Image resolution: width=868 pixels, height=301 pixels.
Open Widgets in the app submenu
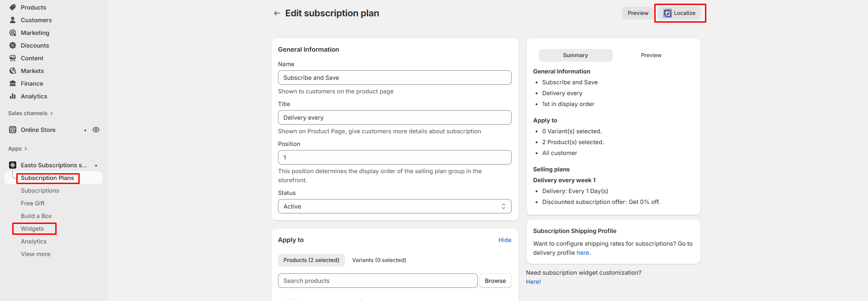click(33, 229)
